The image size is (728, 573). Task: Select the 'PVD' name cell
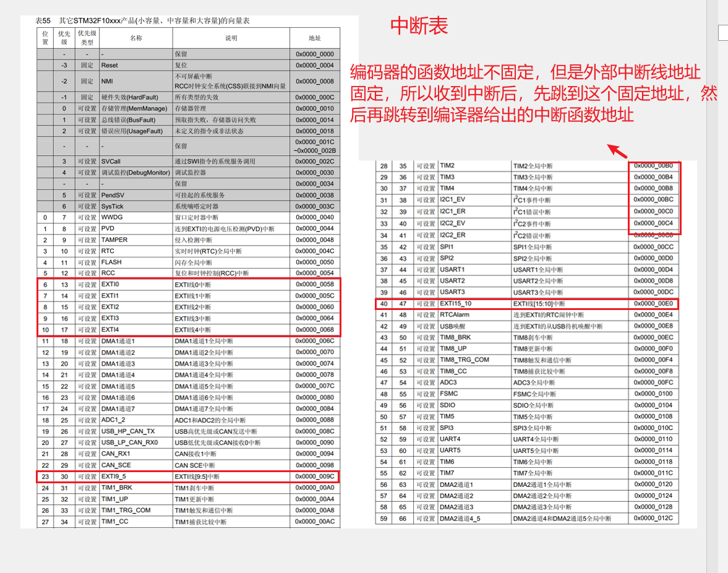tap(136, 228)
